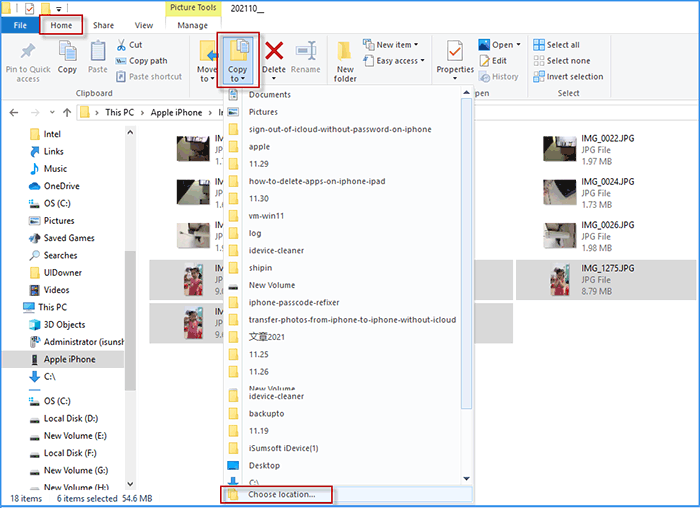Select OneDrive in navigation pane
The height and width of the screenshot is (508, 700).
(62, 186)
